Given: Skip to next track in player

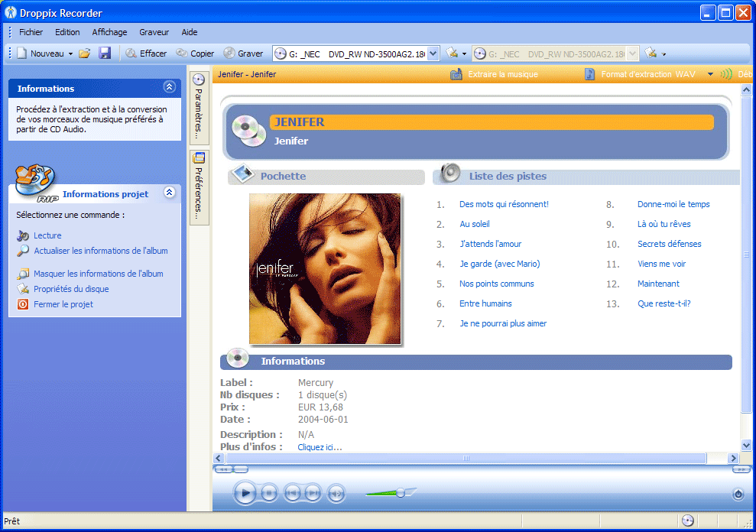Looking at the screenshot, I should coord(313,494).
